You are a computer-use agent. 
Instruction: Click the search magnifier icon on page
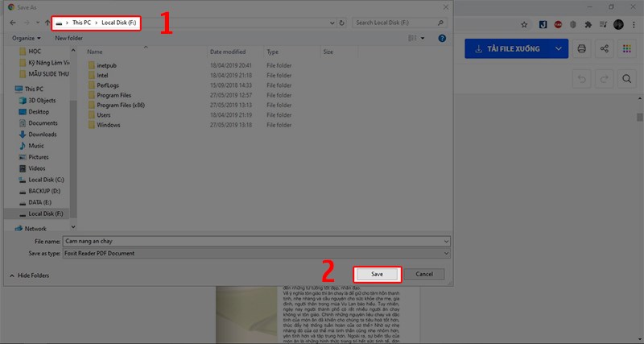coord(625,78)
